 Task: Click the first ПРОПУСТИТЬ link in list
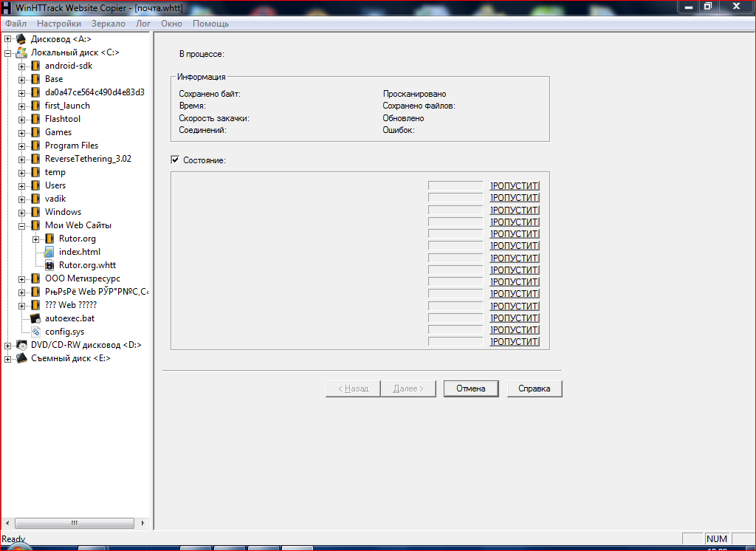(x=515, y=186)
